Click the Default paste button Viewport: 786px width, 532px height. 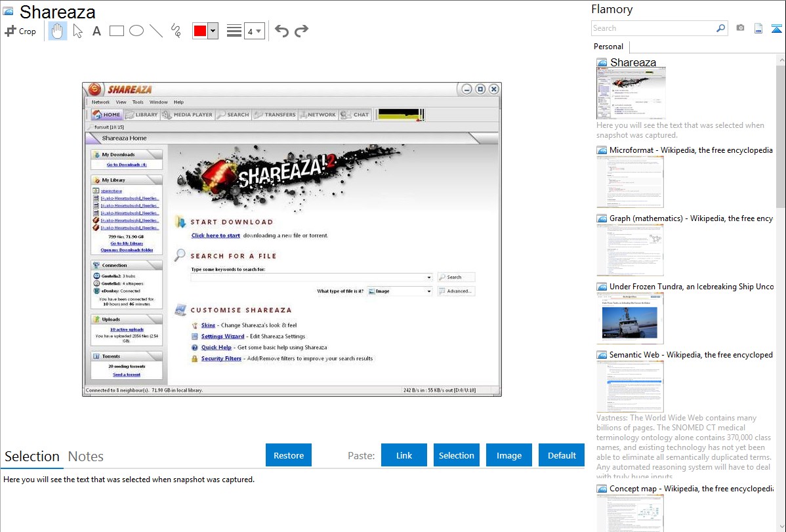562,455
